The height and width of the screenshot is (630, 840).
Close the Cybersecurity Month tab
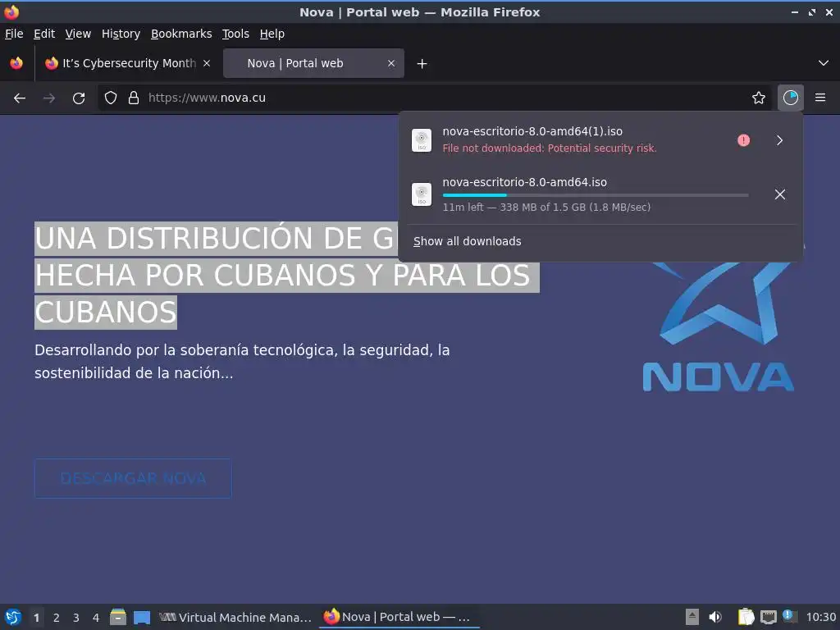(207, 63)
